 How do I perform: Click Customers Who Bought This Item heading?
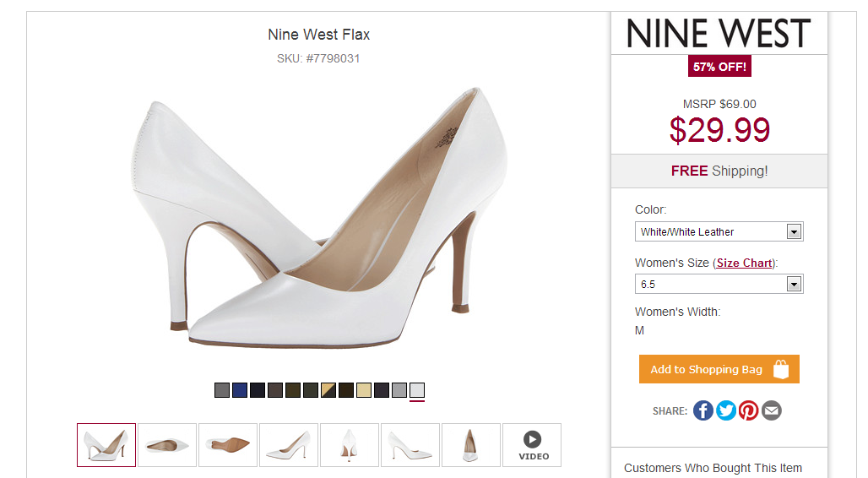(x=713, y=468)
